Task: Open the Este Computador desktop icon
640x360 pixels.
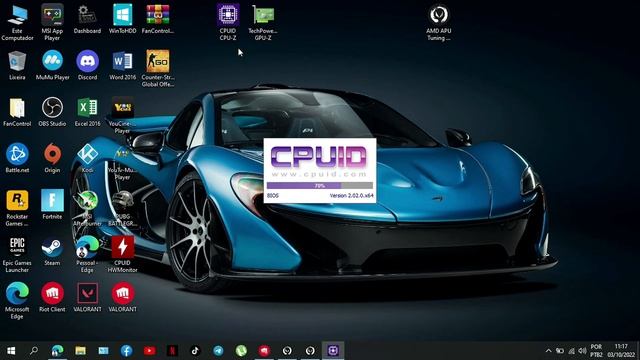Action: point(17,22)
